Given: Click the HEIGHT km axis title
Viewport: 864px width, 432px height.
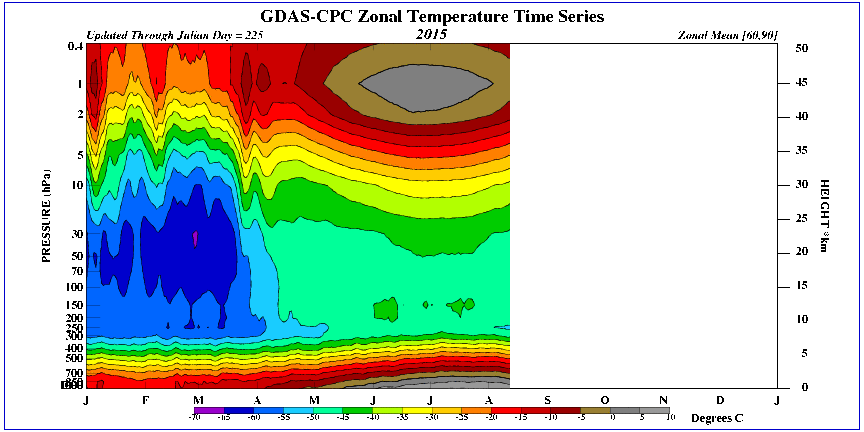Looking at the screenshot, I should [x=824, y=215].
